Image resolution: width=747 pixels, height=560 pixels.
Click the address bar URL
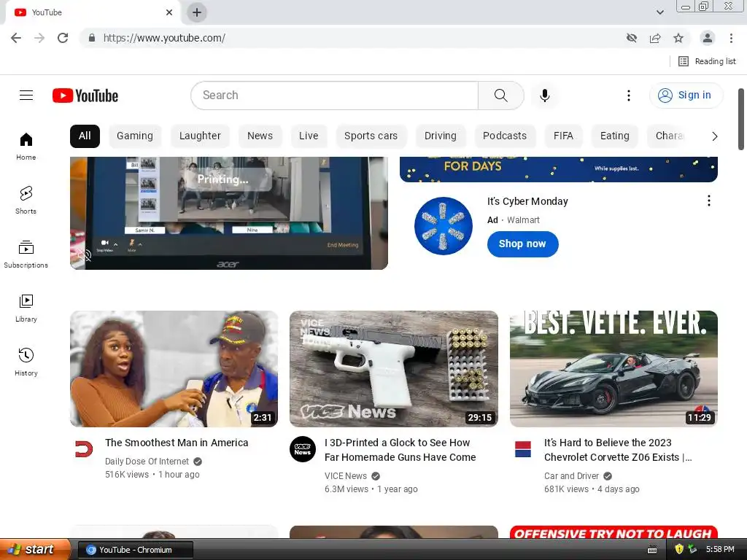164,38
